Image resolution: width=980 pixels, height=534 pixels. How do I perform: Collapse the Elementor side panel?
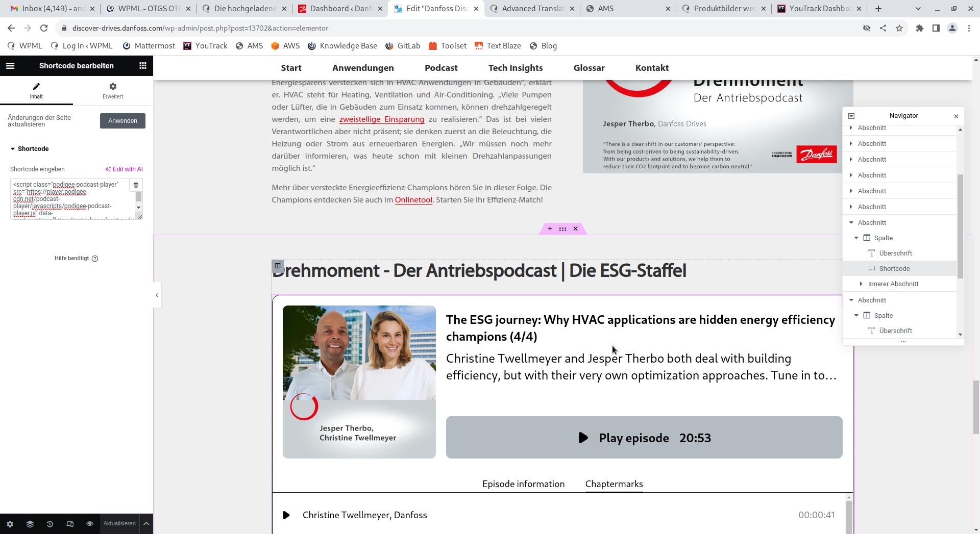[x=157, y=295]
